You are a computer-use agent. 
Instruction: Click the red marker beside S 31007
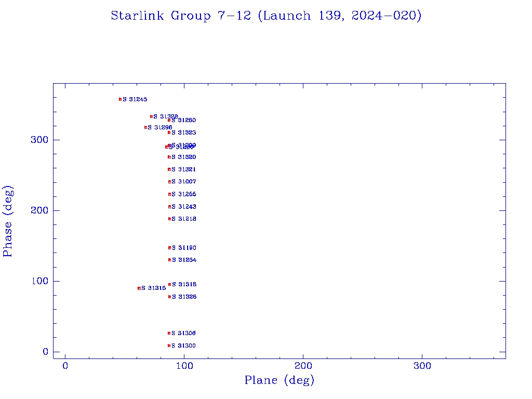tap(170, 182)
